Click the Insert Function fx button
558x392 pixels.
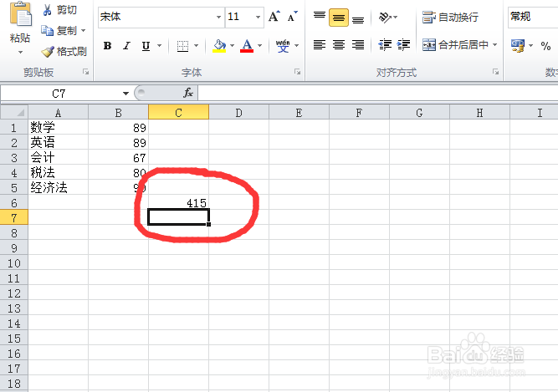(x=188, y=94)
